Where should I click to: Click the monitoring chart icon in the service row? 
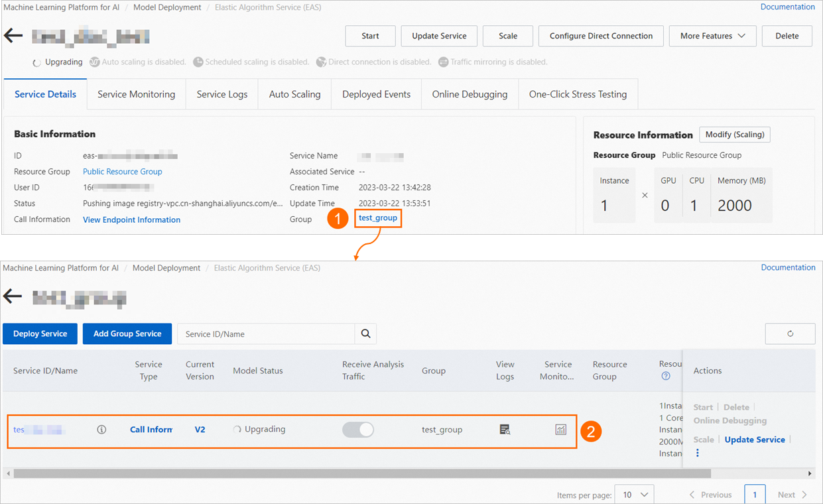click(x=560, y=430)
